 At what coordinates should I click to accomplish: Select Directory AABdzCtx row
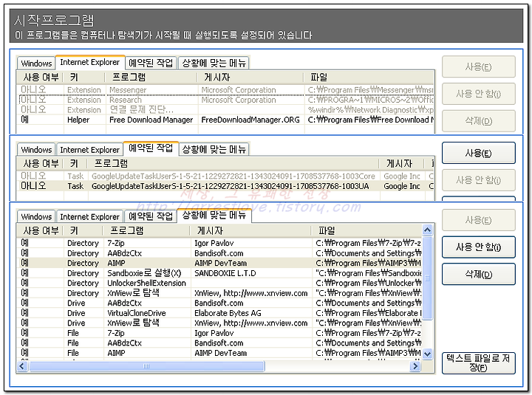219,253
